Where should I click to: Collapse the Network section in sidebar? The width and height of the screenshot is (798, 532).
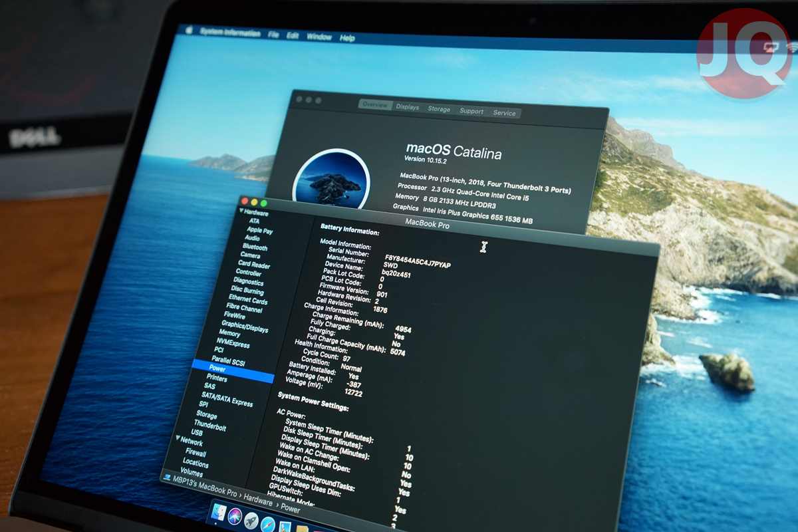point(178,439)
